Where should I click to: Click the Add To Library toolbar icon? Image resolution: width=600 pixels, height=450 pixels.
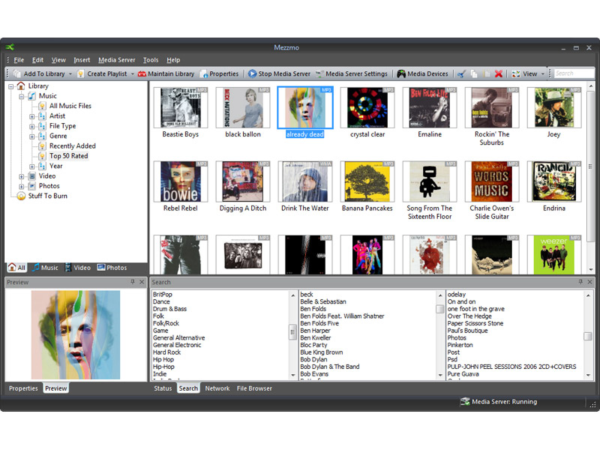click(x=16, y=74)
